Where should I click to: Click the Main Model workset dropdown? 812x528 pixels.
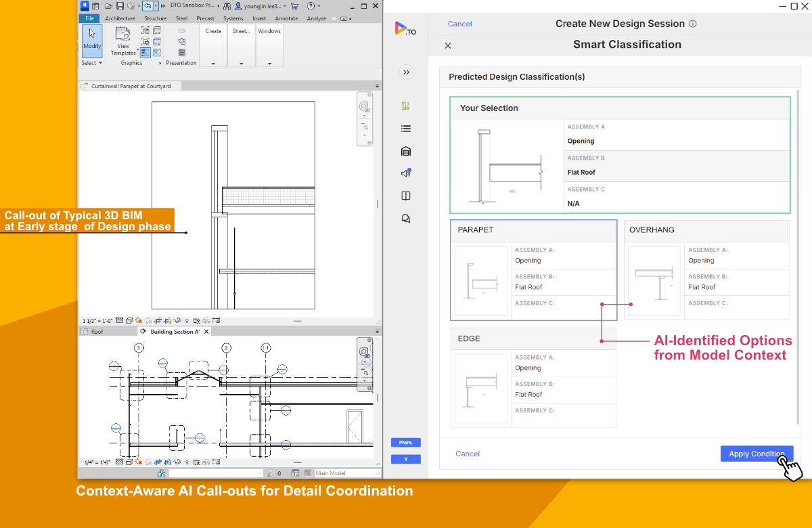[x=347, y=473]
